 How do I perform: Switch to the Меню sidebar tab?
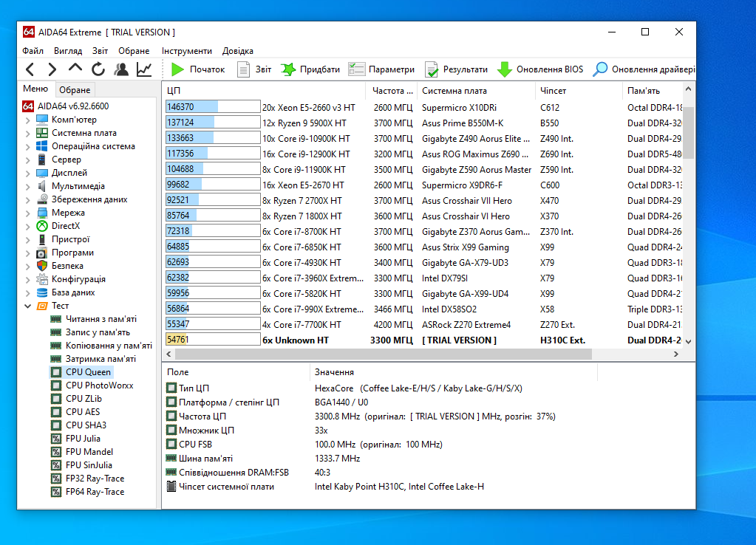point(35,89)
